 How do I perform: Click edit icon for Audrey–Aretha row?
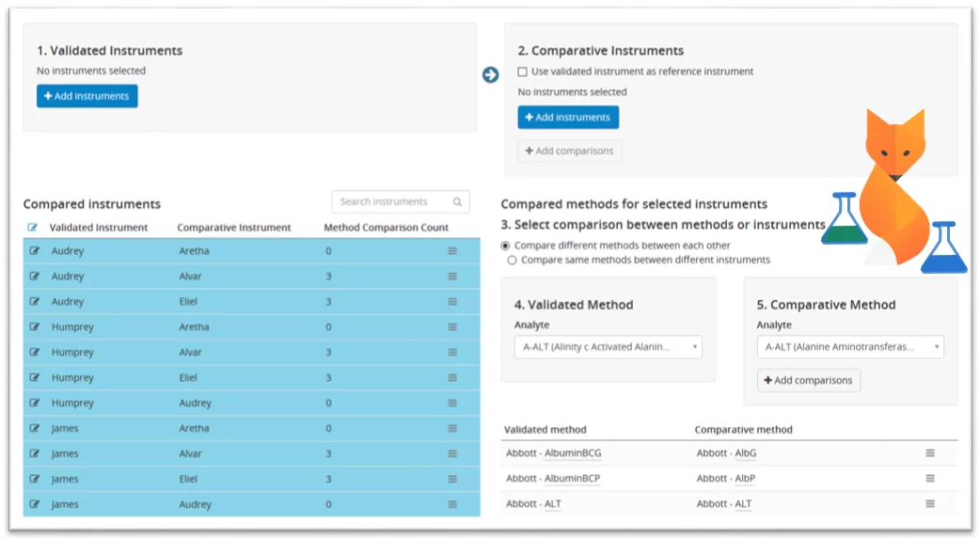pos(35,251)
